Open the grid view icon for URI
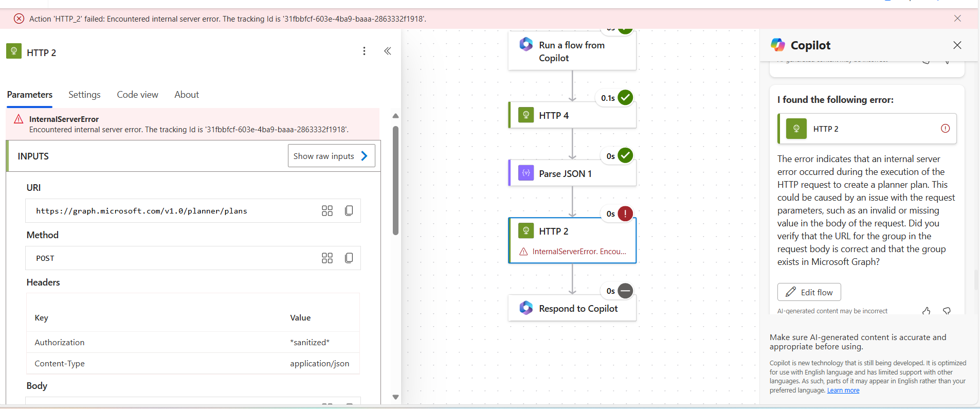 327,211
